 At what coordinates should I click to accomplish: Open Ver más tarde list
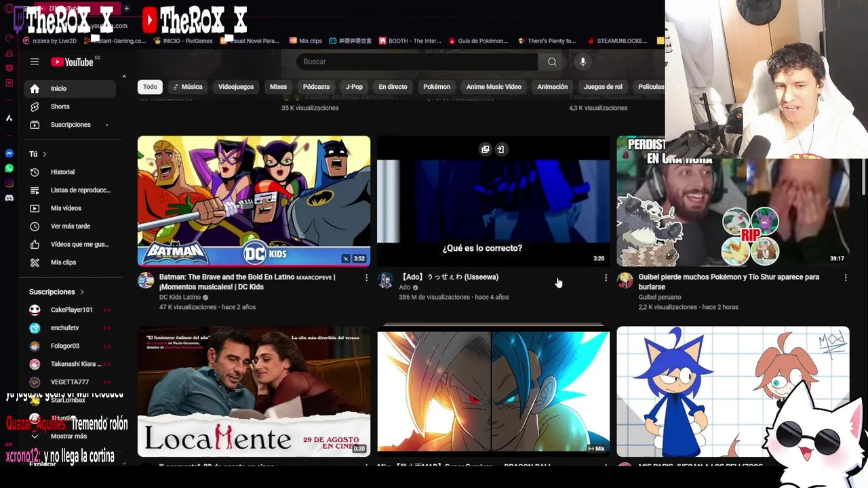point(70,226)
